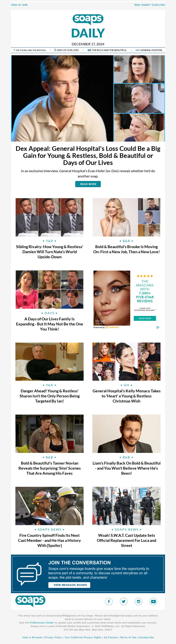Click the Soaps logo at the top
The height and width of the screenshot is (644, 176).
pos(88,19)
